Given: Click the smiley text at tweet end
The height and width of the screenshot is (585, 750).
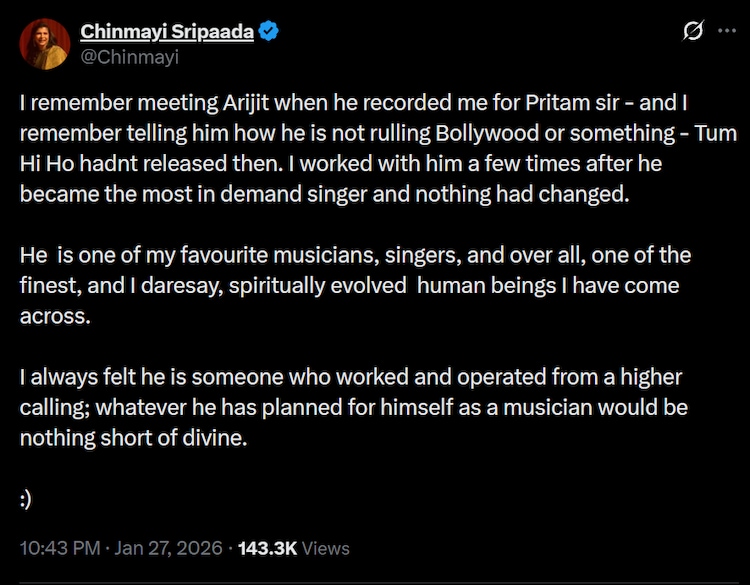Looking at the screenshot, I should [27, 498].
